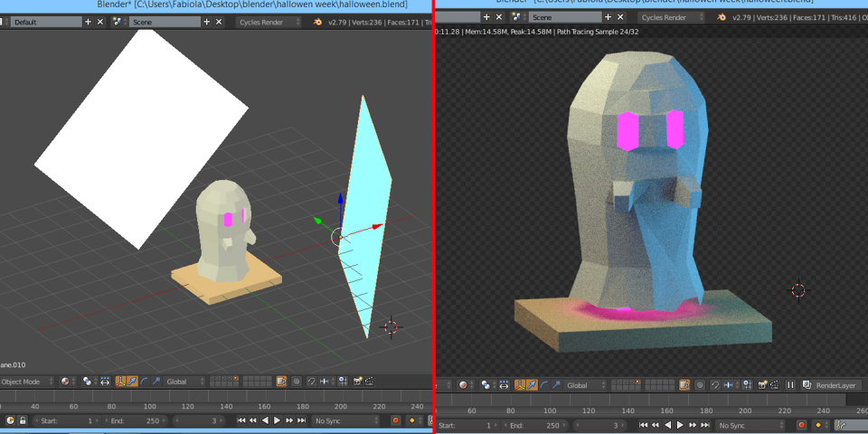Toggle preview range clock icon in left timeline

10,420
